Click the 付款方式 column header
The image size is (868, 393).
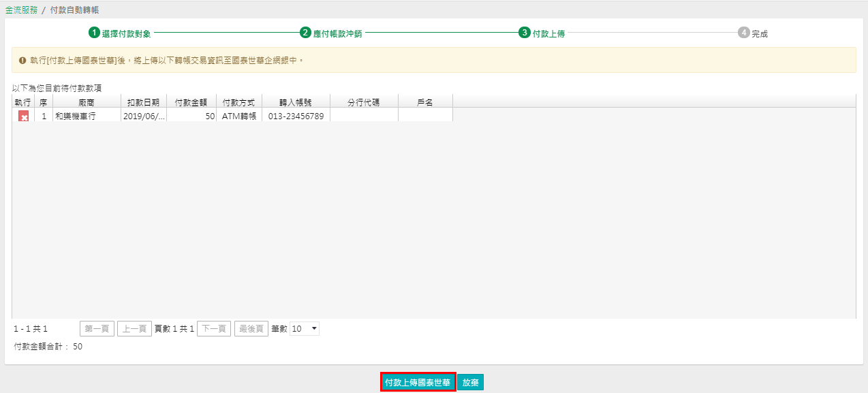click(x=239, y=101)
